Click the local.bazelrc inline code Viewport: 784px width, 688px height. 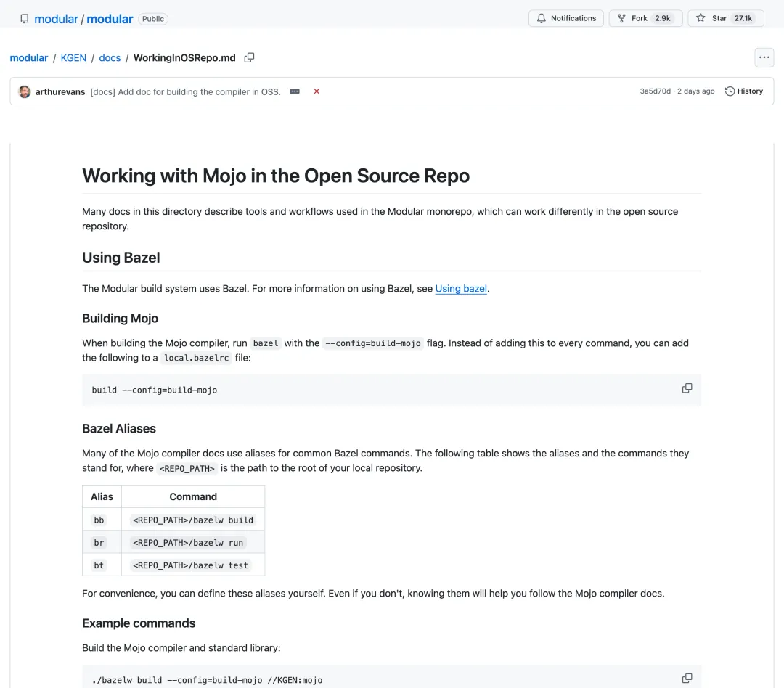197,358
